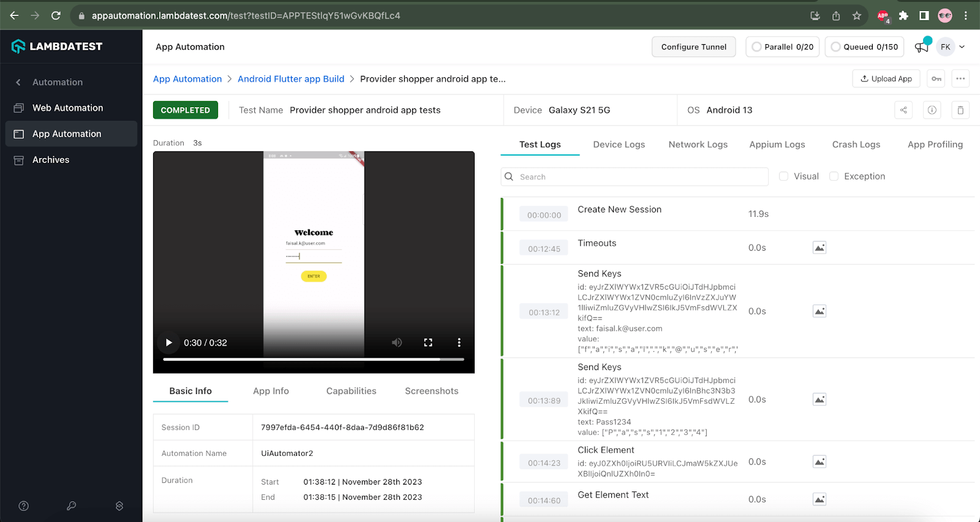This screenshot has width=980, height=522.
Task: Enter fullscreen on the test video
Action: click(x=428, y=342)
